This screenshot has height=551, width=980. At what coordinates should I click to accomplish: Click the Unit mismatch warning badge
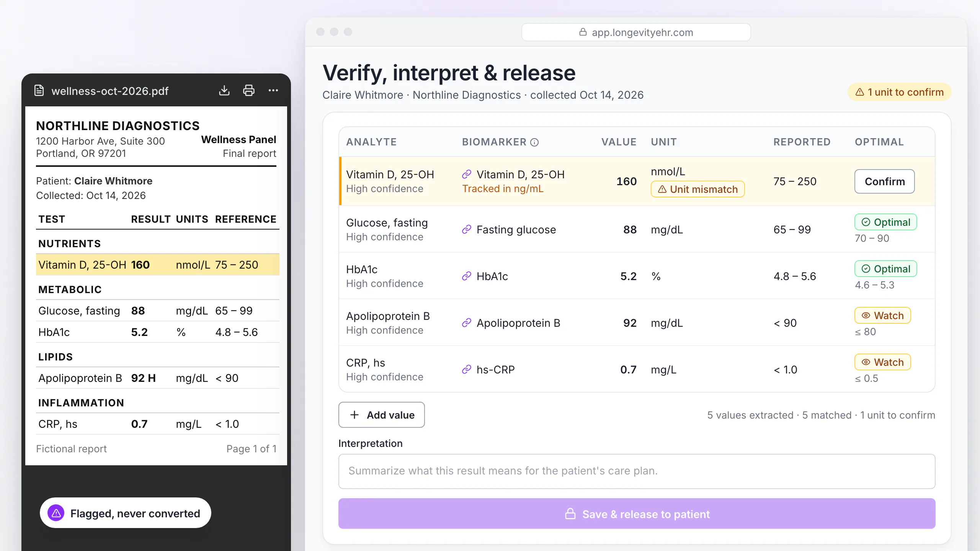[698, 189]
